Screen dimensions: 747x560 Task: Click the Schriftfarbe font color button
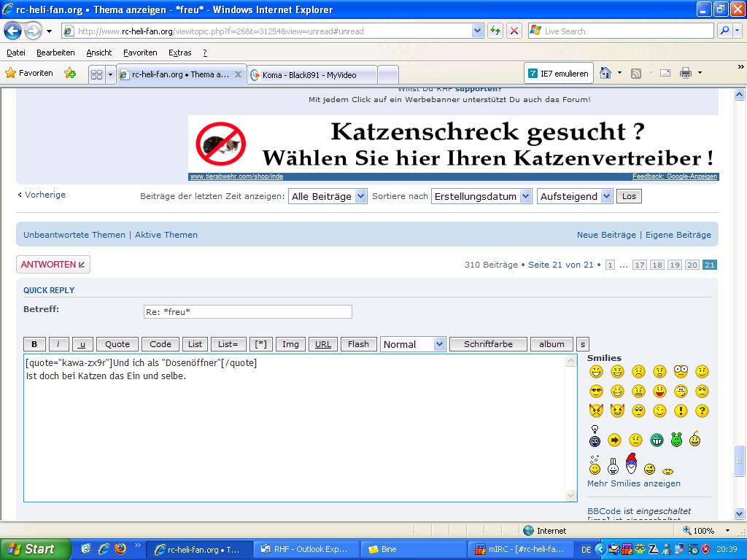click(x=488, y=344)
